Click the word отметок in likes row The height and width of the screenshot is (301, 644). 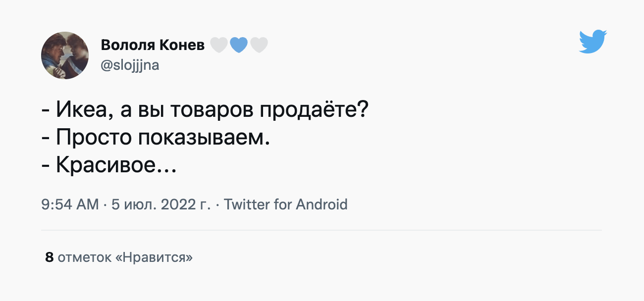click(84, 257)
